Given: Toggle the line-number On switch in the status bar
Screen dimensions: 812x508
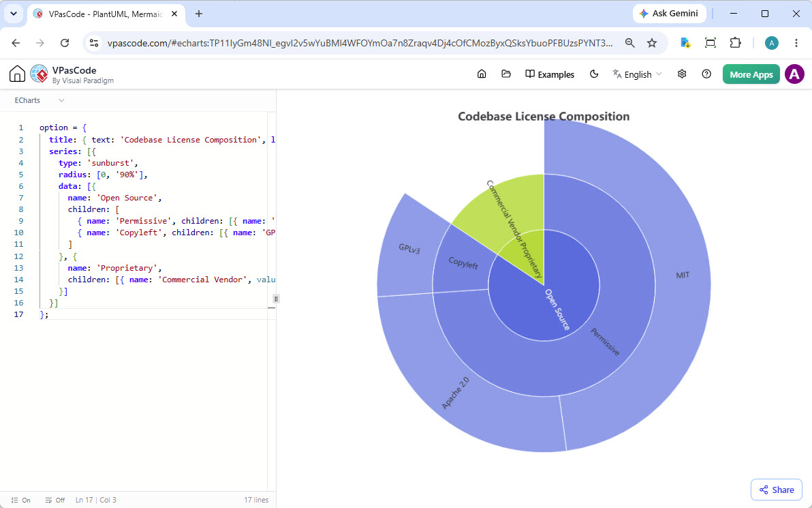Looking at the screenshot, I should coord(20,500).
